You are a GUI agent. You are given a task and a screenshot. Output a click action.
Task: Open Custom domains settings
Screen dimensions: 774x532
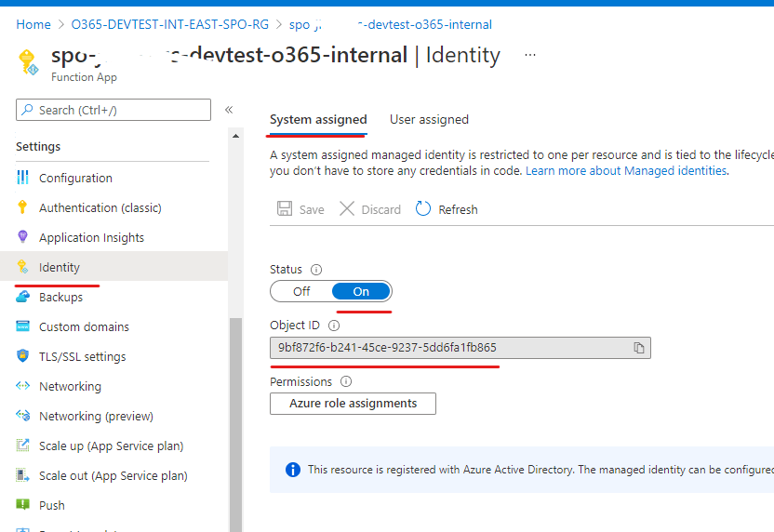click(x=84, y=326)
